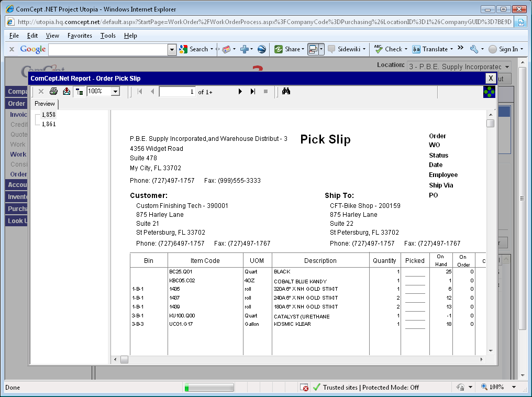Image resolution: width=532 pixels, height=397 pixels.
Task: Jump to last report page
Action: click(253, 91)
